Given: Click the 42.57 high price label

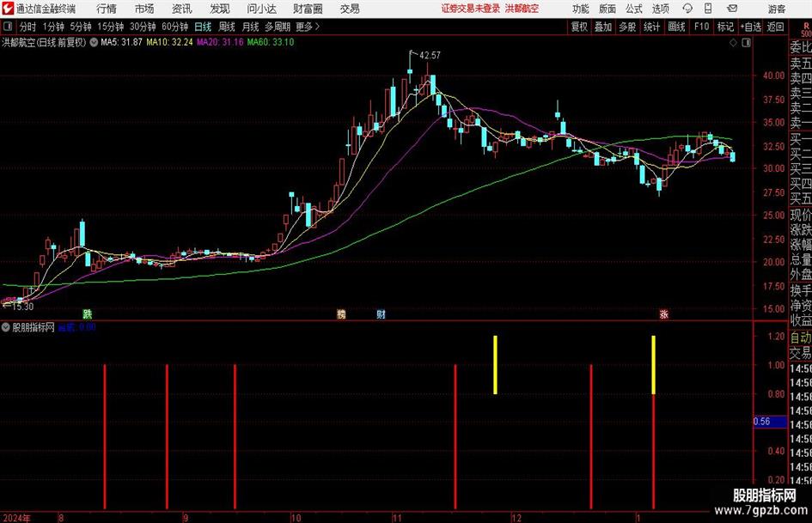Looking at the screenshot, I should [x=430, y=55].
